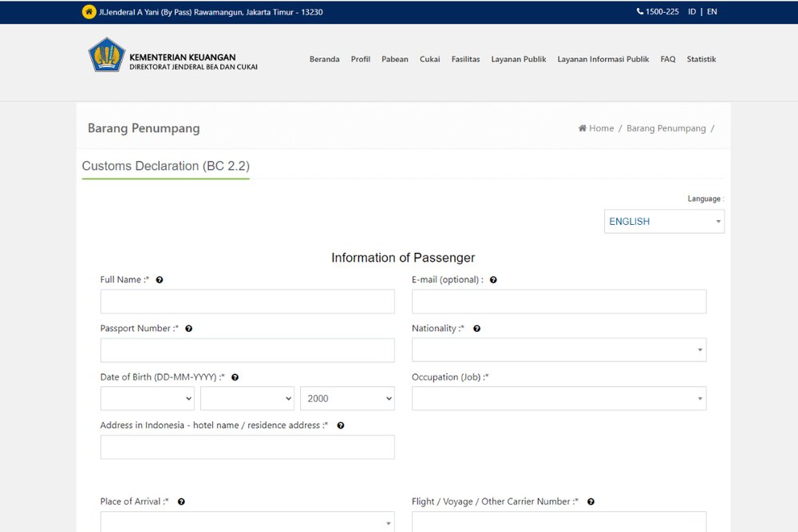The width and height of the screenshot is (798, 532).
Task: Click help icon next to Place of Arrival
Action: click(x=181, y=502)
